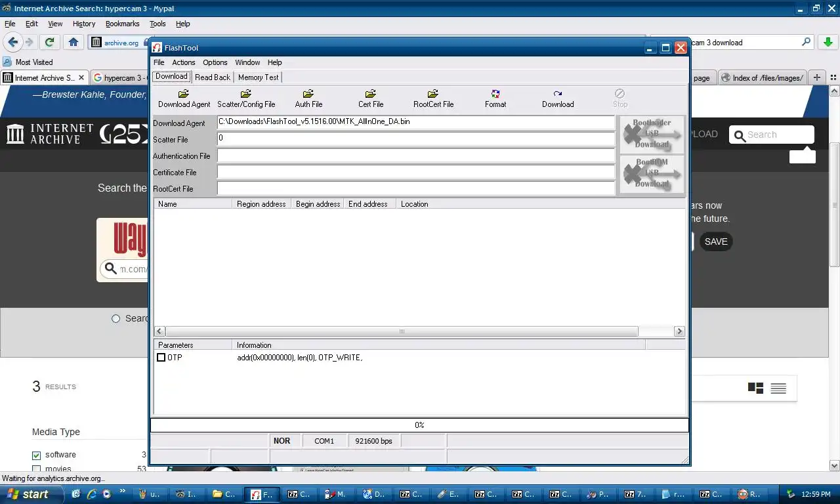Click the Download Agent path field
The image size is (840, 504).
(416, 123)
